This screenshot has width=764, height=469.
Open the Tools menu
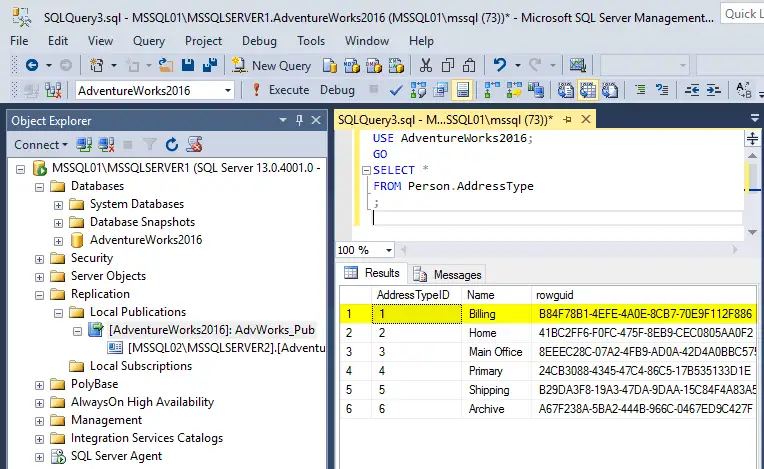[x=311, y=41]
